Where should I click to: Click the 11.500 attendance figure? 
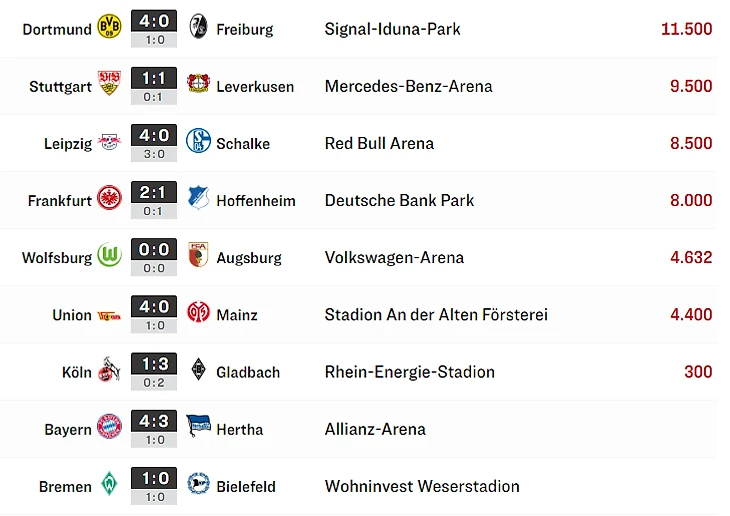point(686,29)
